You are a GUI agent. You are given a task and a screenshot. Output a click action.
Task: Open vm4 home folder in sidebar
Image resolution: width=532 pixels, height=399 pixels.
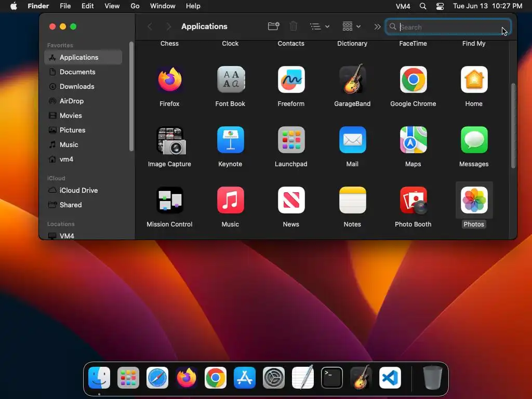point(83,159)
